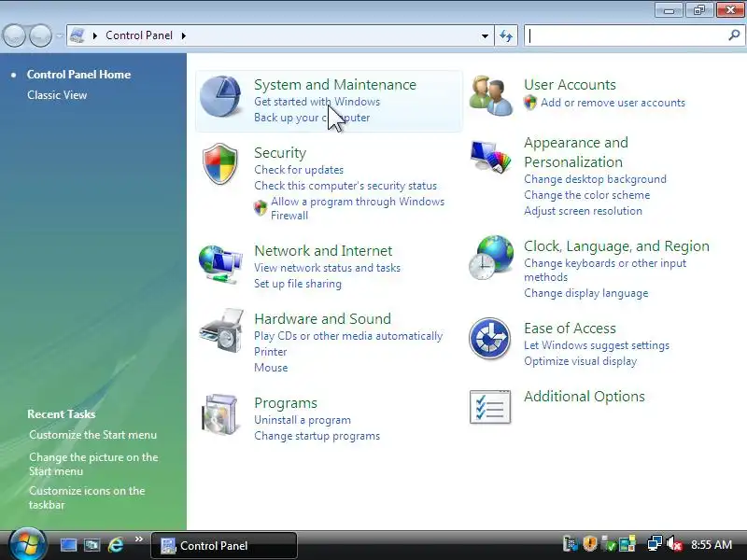747x560 pixels.
Task: Open the Security heading link
Action: (x=280, y=153)
